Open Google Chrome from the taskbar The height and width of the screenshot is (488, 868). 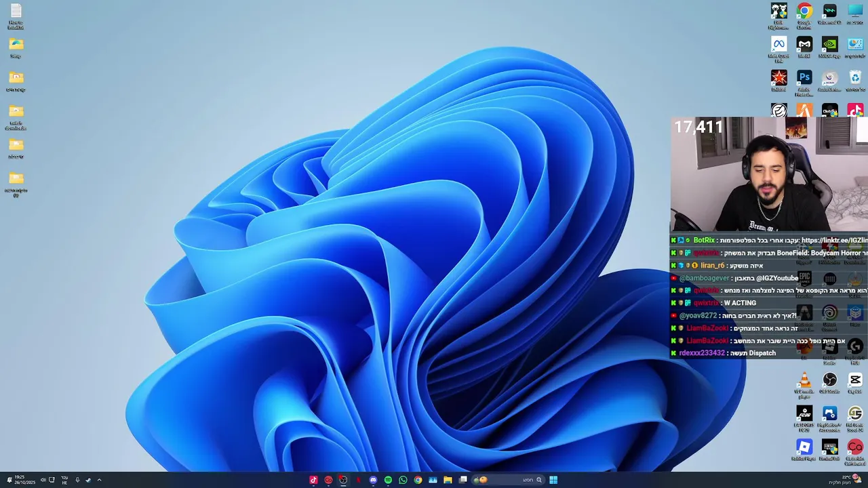pos(418,480)
